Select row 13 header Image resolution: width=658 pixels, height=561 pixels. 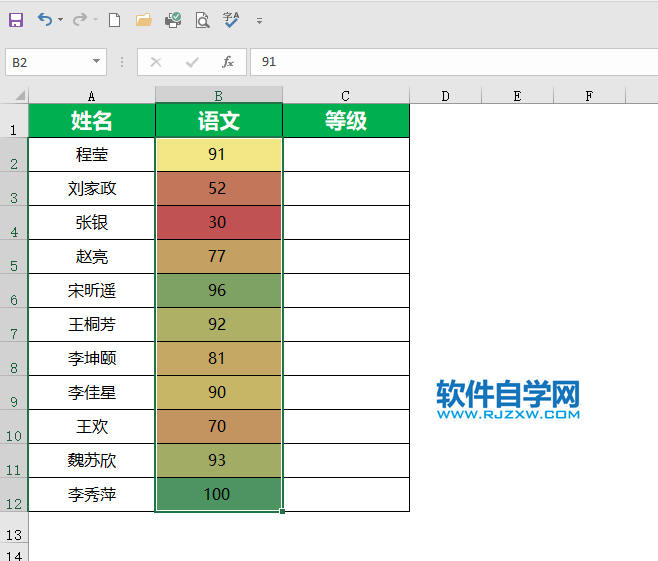point(14,527)
